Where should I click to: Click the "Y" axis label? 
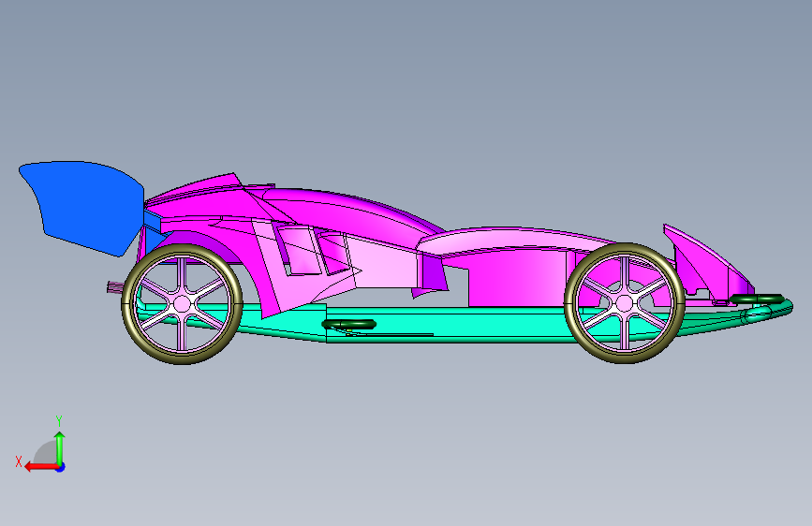pyautogui.click(x=59, y=421)
